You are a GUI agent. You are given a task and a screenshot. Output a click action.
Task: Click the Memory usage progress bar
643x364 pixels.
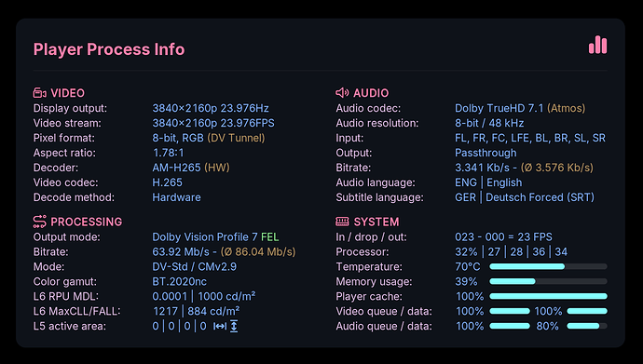(548, 281)
